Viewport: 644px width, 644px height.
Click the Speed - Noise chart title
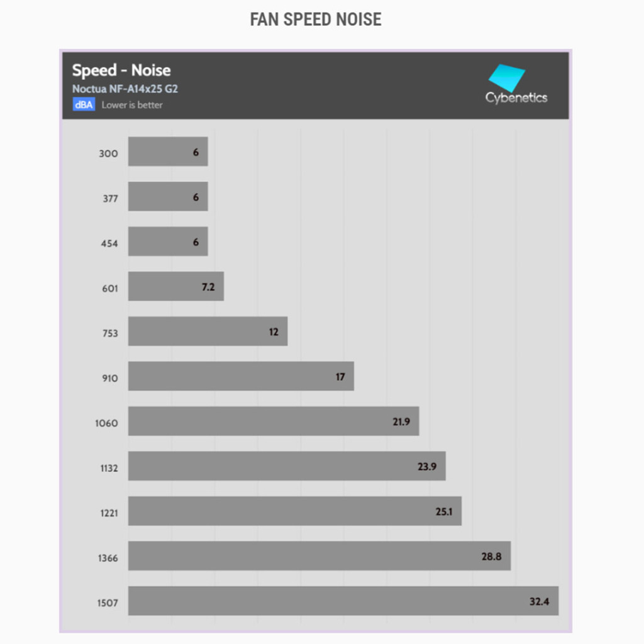point(121,70)
